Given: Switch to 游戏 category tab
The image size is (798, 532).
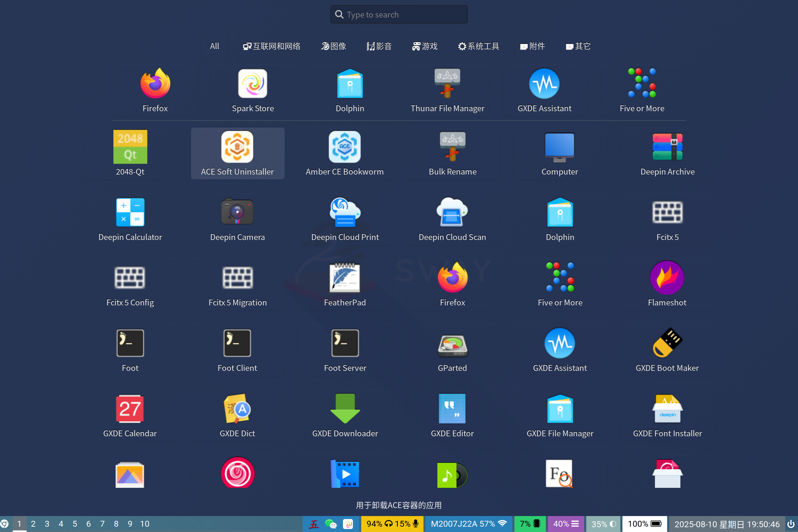Looking at the screenshot, I should click(425, 46).
